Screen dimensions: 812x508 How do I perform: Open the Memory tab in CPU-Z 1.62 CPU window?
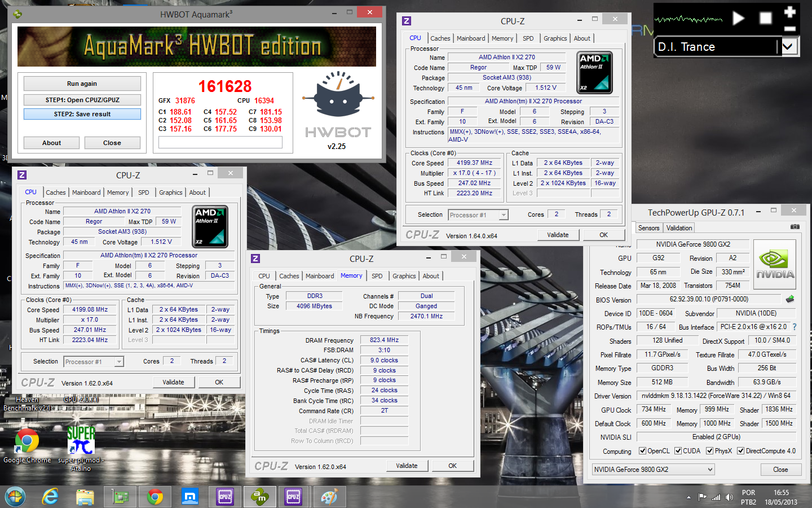click(x=118, y=192)
